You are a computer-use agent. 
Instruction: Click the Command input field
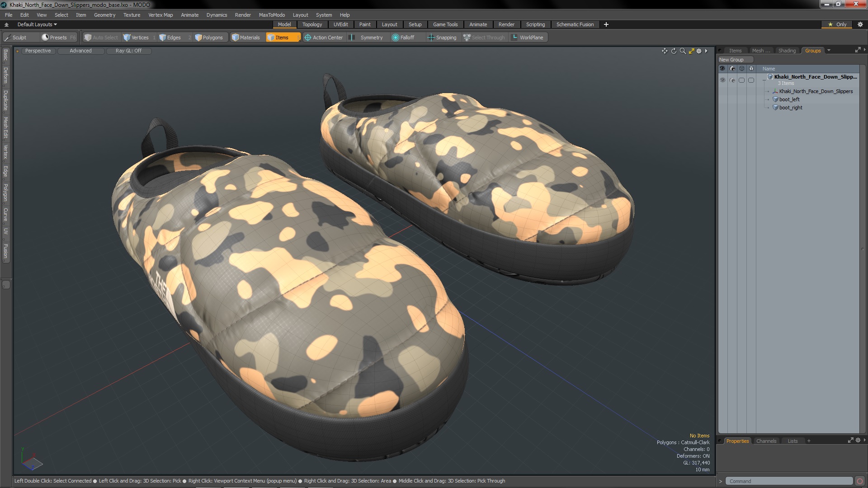click(x=789, y=481)
